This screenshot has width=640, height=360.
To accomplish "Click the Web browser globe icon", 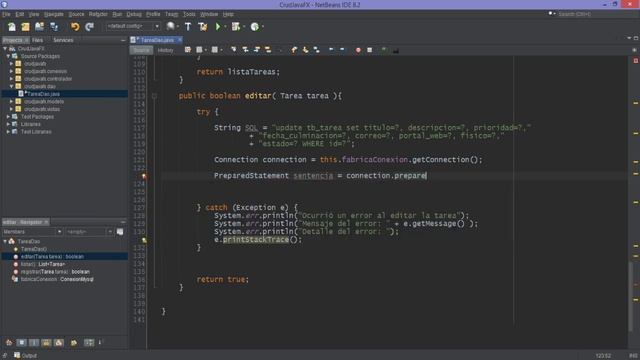I will 171,27.
